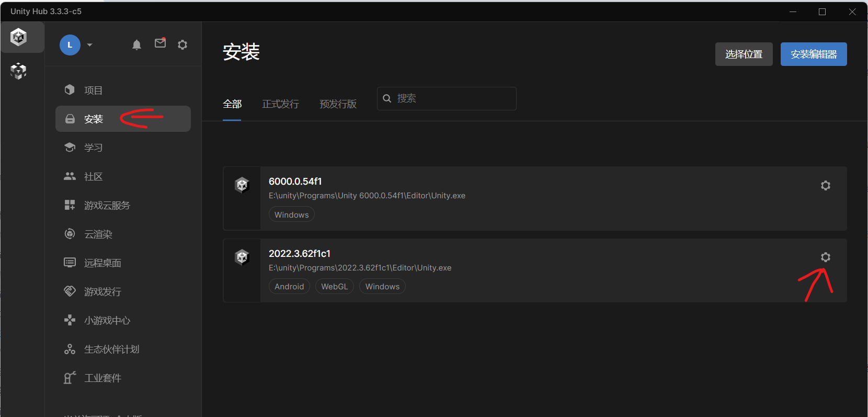This screenshot has height=417, width=868.
Task: Click the 游戏发行 tag icon
Action: coord(70,291)
